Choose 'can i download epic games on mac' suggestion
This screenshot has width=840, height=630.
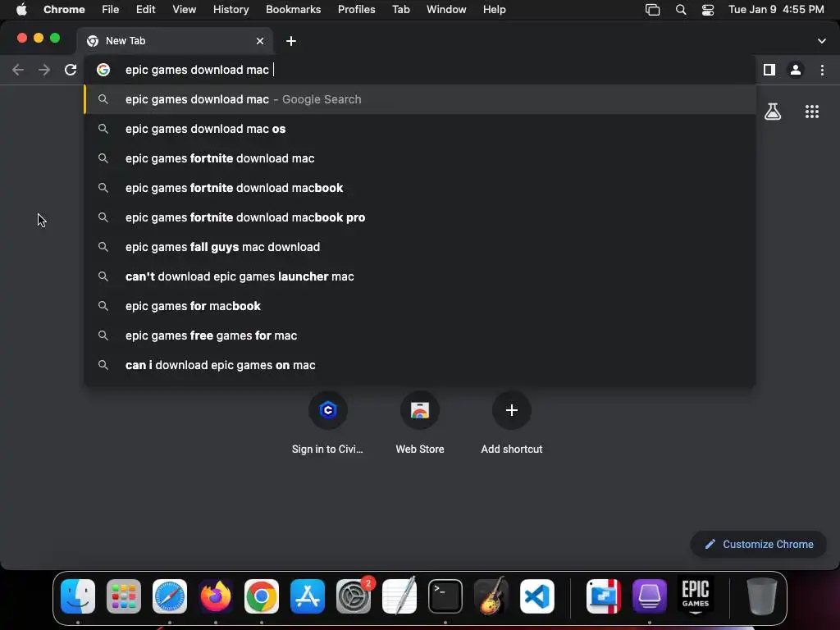tap(420, 364)
